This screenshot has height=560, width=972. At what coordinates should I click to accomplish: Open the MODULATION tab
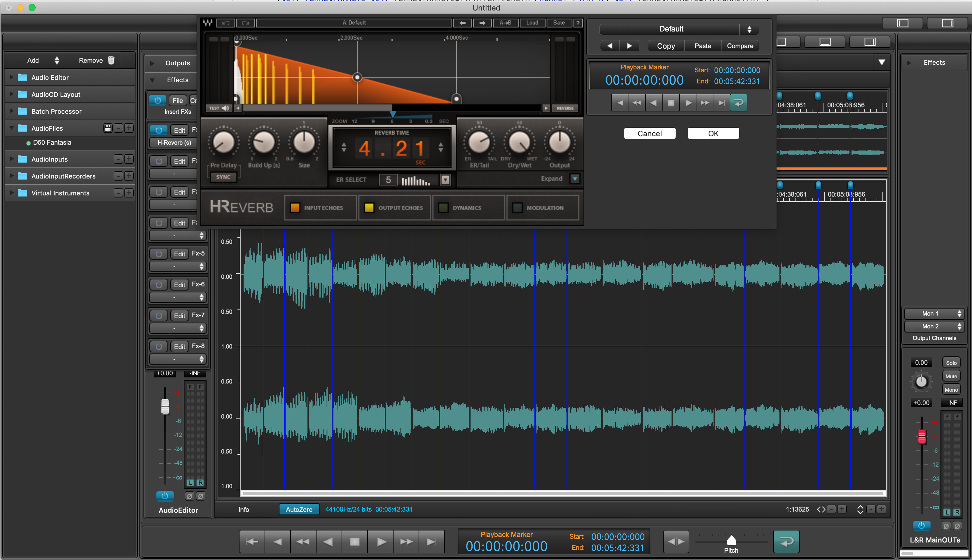point(543,208)
